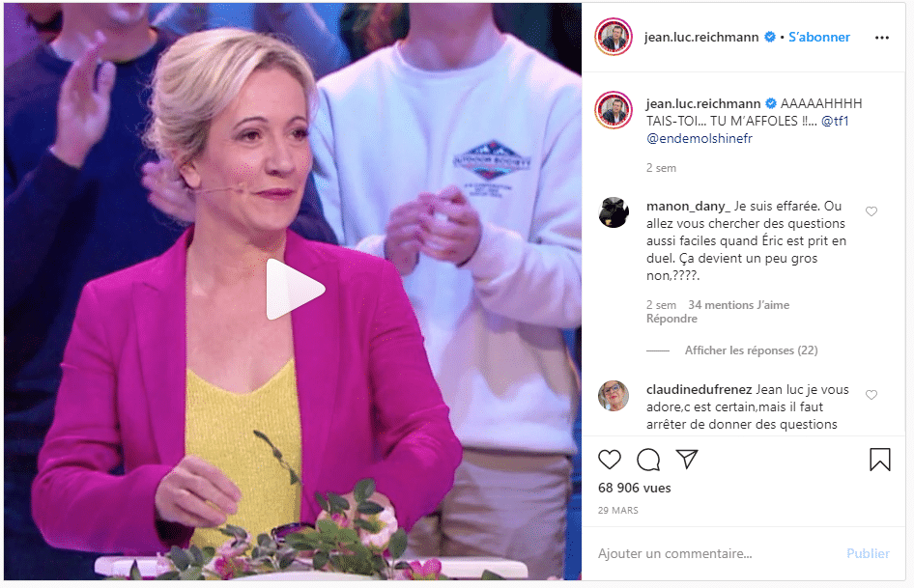914x588 pixels.
Task: Open manon_dany_'s profile avatar
Action: [614, 212]
